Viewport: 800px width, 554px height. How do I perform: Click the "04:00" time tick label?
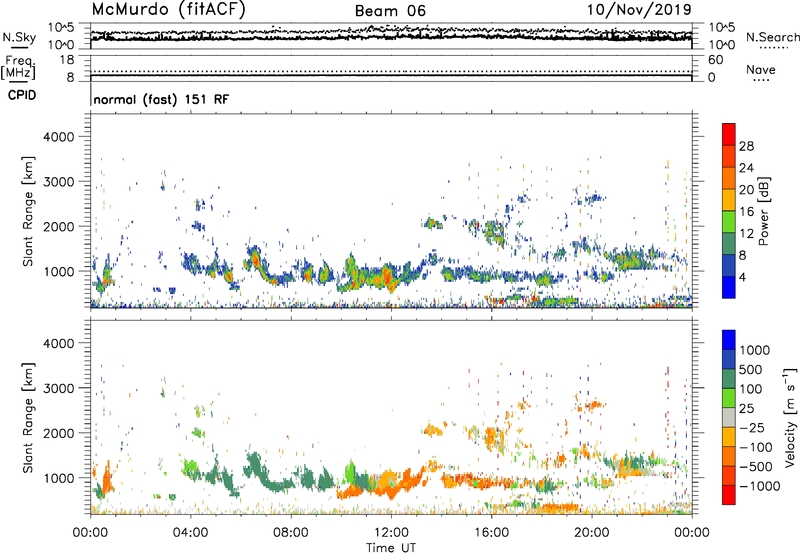coord(190,533)
